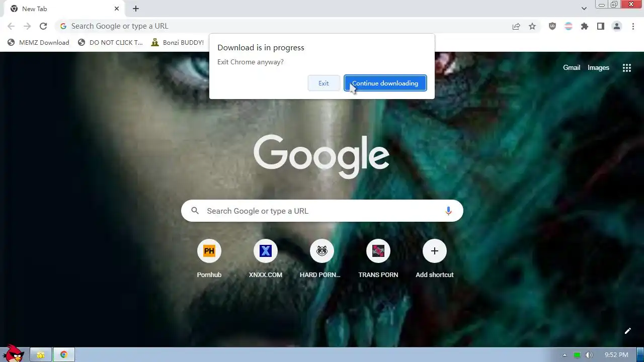
Task: Open the Gmail link
Action: pyautogui.click(x=572, y=68)
